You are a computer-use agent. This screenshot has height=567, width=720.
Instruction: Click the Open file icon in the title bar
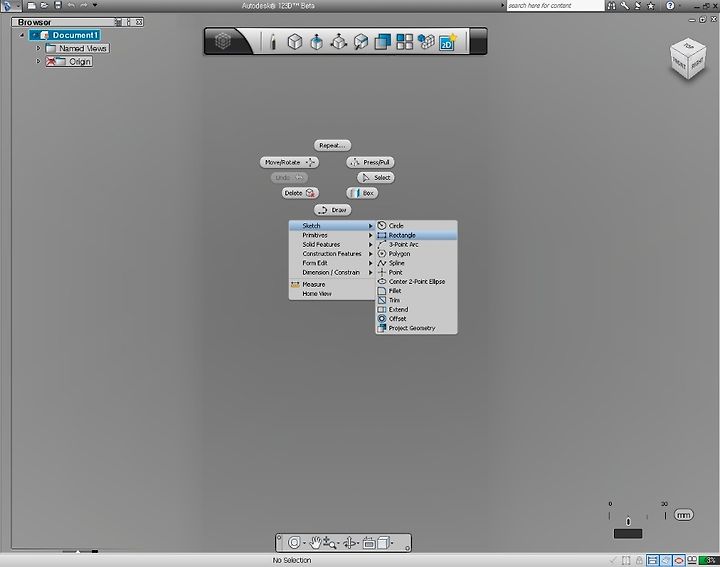click(45, 6)
